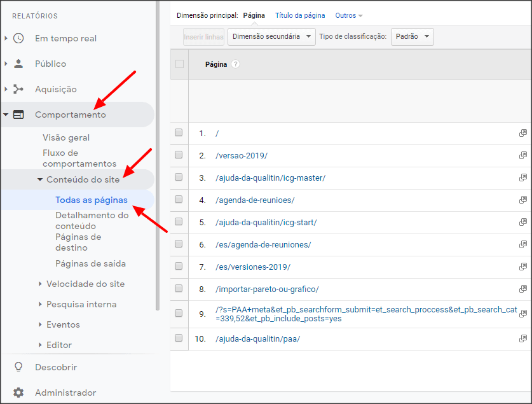Click the help question mark beside Página
This screenshot has height=404, width=532.
(235, 64)
